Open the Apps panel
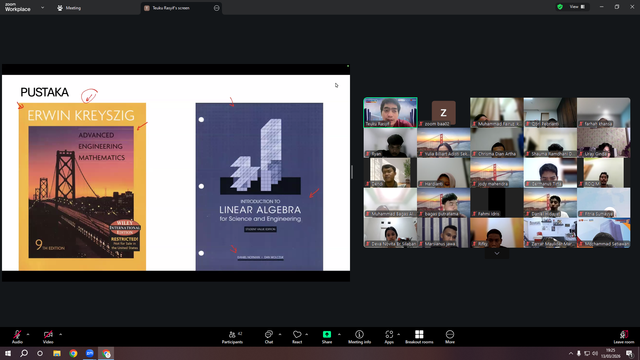The height and width of the screenshot is (360, 640). 389,337
